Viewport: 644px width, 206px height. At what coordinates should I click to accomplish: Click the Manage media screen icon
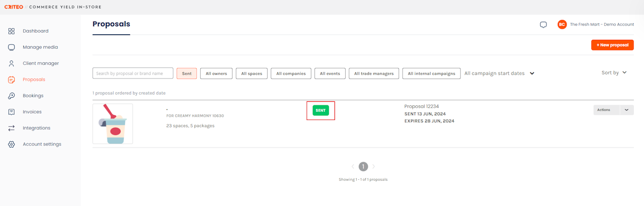click(x=12, y=47)
